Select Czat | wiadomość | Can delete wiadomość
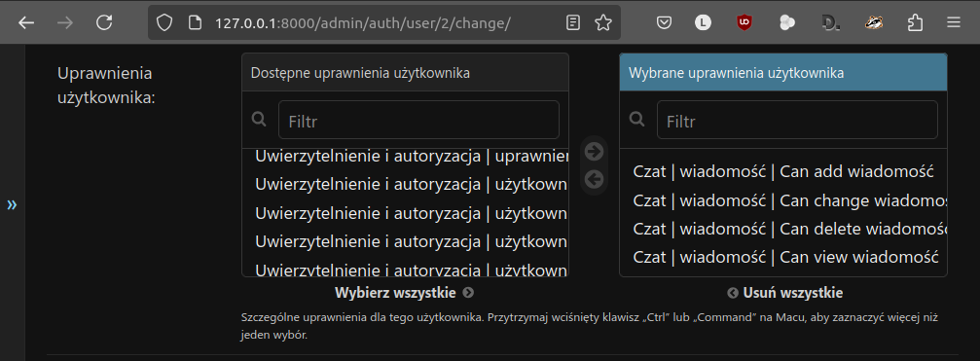The height and width of the screenshot is (361, 980). click(x=783, y=230)
